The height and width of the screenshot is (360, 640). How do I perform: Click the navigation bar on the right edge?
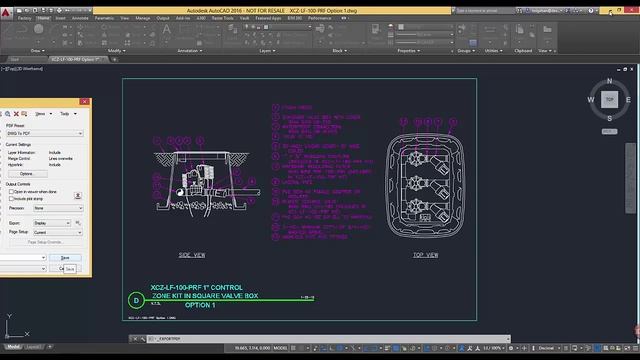[x=631, y=178]
